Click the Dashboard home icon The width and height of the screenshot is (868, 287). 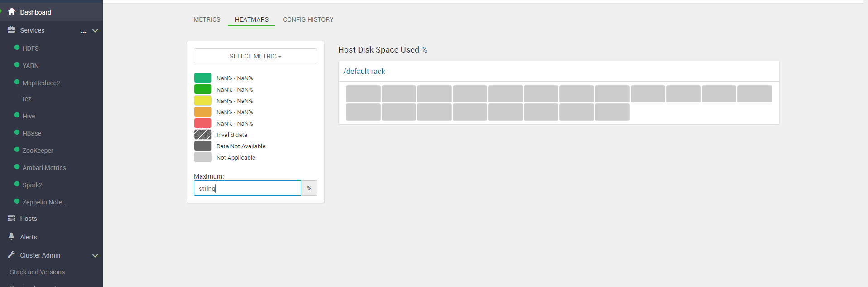(x=12, y=12)
